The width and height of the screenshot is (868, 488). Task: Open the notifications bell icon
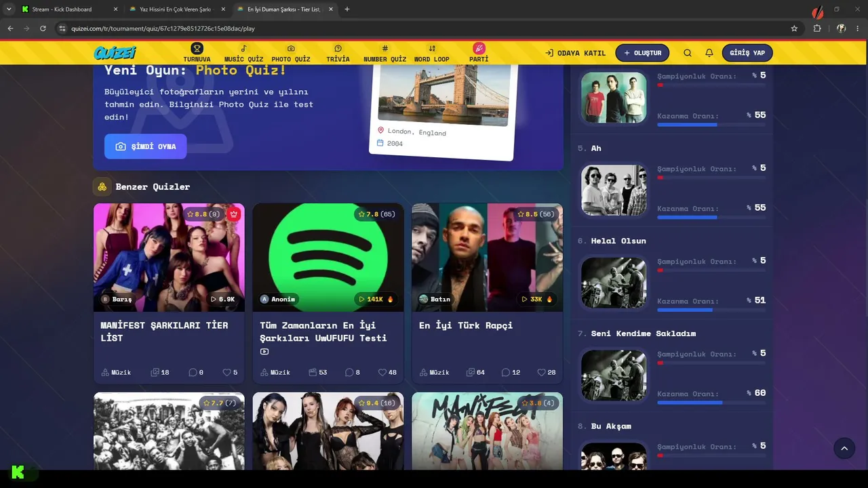click(709, 53)
